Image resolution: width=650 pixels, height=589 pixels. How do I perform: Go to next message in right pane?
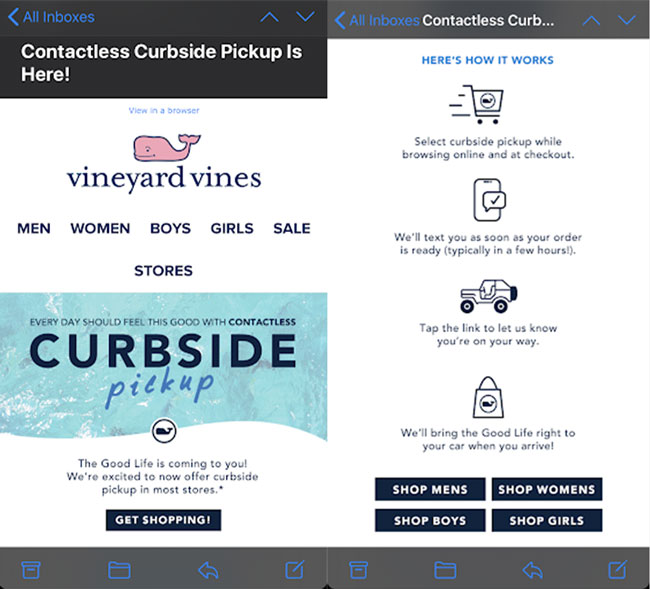click(x=627, y=20)
